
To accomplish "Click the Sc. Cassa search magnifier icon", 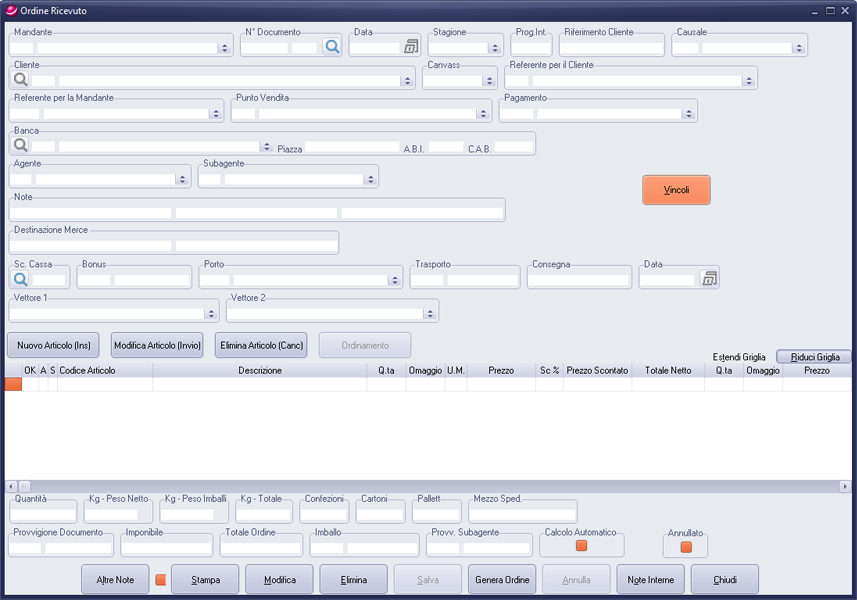I will [20, 280].
